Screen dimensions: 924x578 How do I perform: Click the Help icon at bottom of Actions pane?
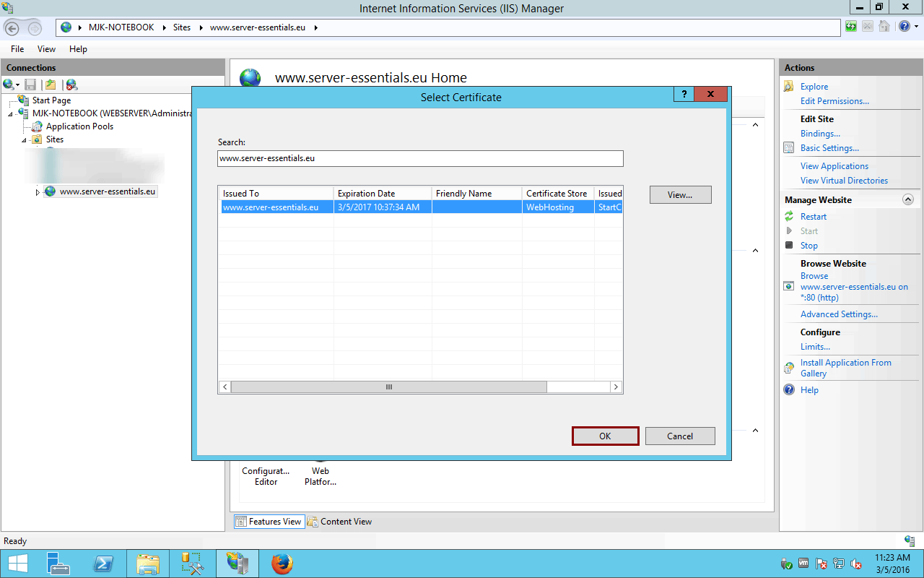(x=788, y=390)
